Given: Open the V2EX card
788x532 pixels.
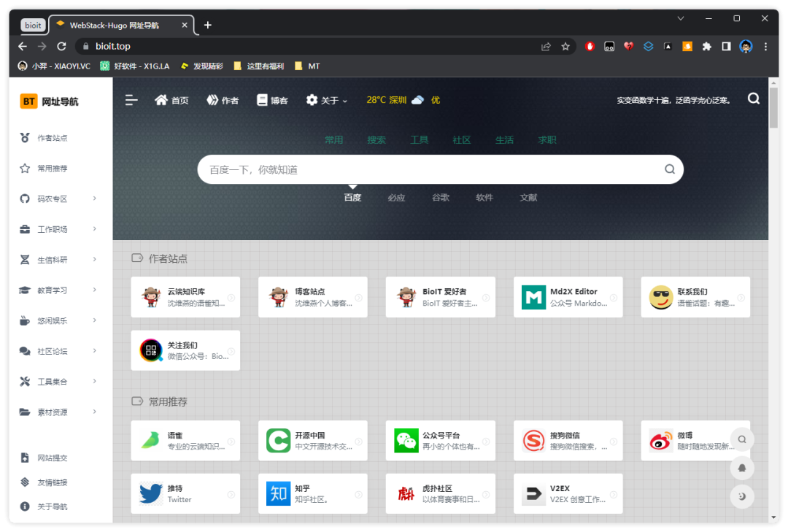Looking at the screenshot, I should (x=568, y=494).
